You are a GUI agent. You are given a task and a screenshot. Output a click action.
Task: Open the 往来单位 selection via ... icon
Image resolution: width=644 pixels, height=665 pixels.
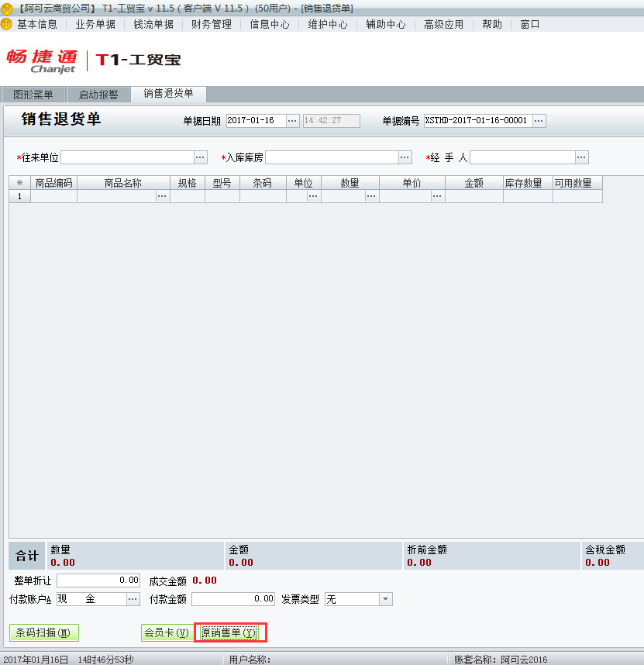200,157
